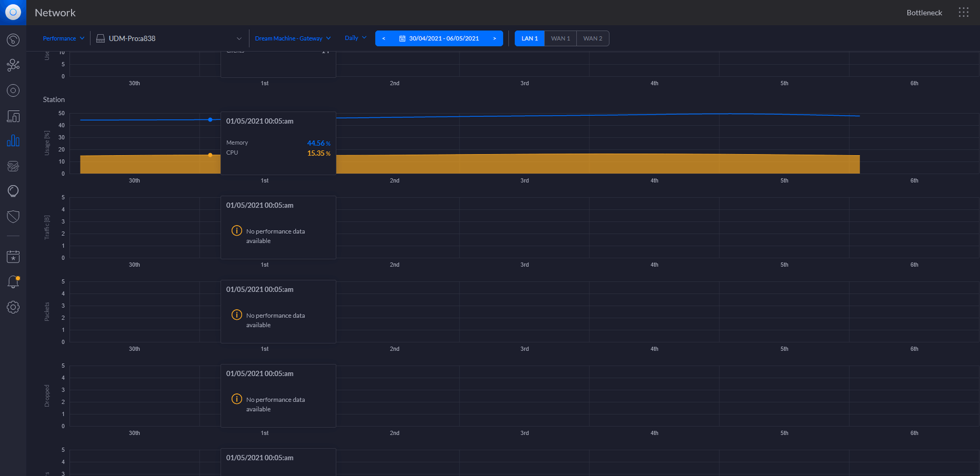The height and width of the screenshot is (476, 980).
Task: Open the Daily interval dropdown
Action: click(355, 38)
